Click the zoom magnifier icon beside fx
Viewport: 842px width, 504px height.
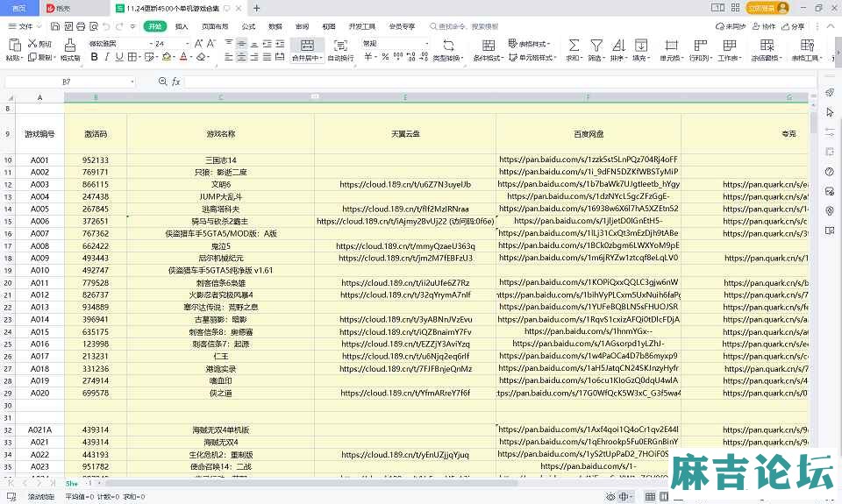(x=163, y=82)
